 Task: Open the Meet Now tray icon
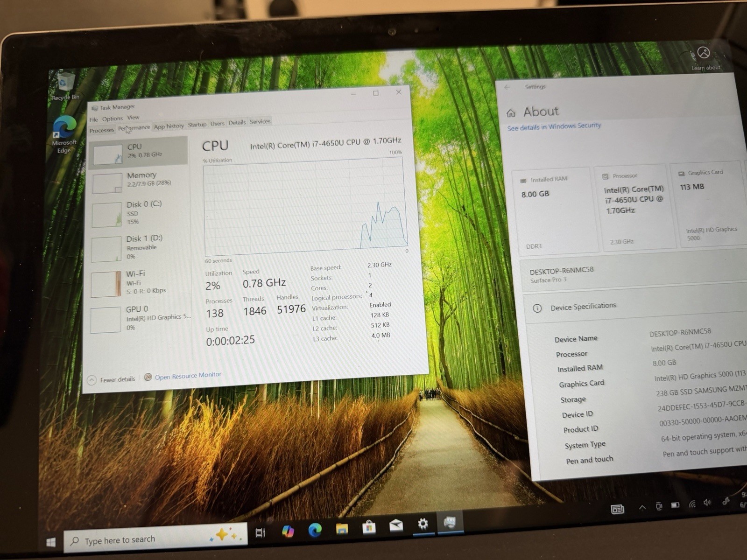point(659,506)
